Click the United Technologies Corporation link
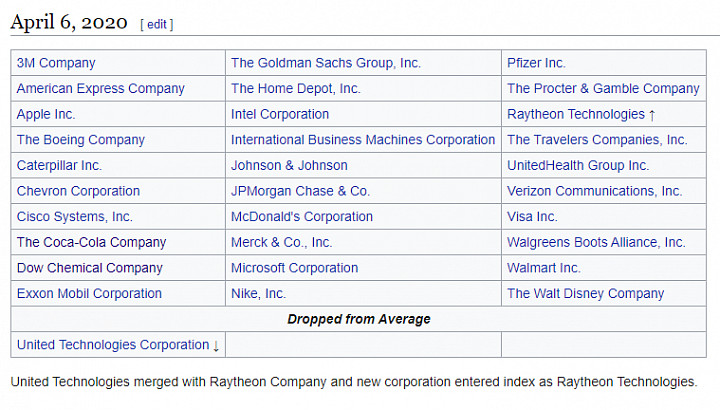Image resolution: width=720 pixels, height=410 pixels. point(113,345)
